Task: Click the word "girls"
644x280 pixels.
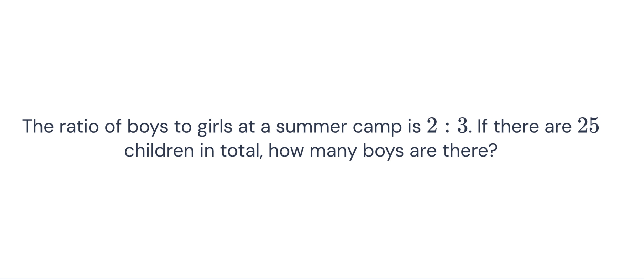Action: point(215,127)
